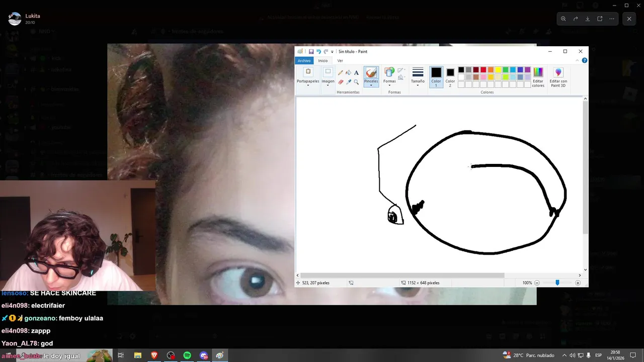
Task: Open the Archivo menu in Paint
Action: point(304,60)
